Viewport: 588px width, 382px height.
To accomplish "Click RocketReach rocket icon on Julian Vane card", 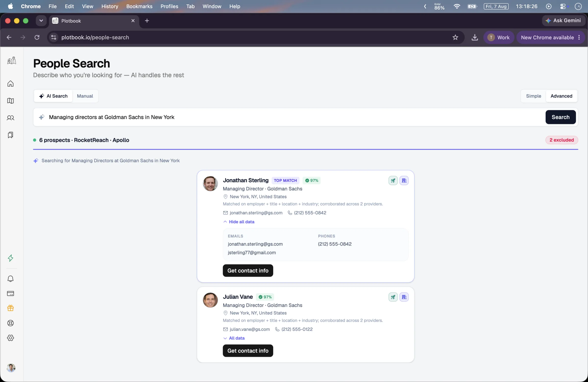I will (x=393, y=297).
